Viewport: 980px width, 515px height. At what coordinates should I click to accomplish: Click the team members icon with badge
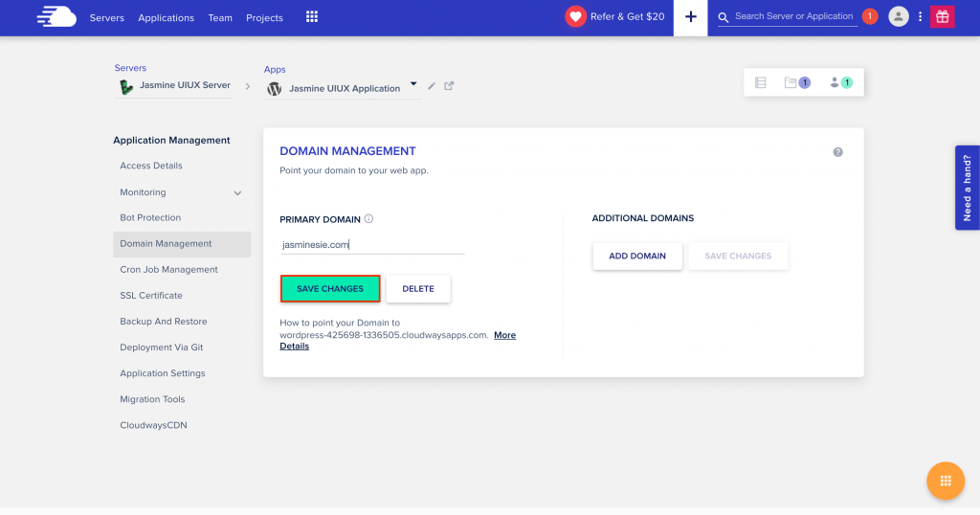click(x=840, y=82)
